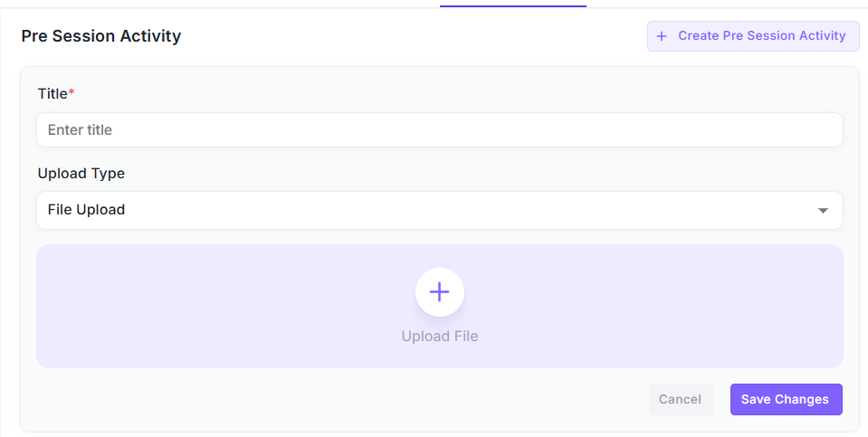The width and height of the screenshot is (868, 437).
Task: Click the blank header space beside the heading
Action: [x=407, y=36]
